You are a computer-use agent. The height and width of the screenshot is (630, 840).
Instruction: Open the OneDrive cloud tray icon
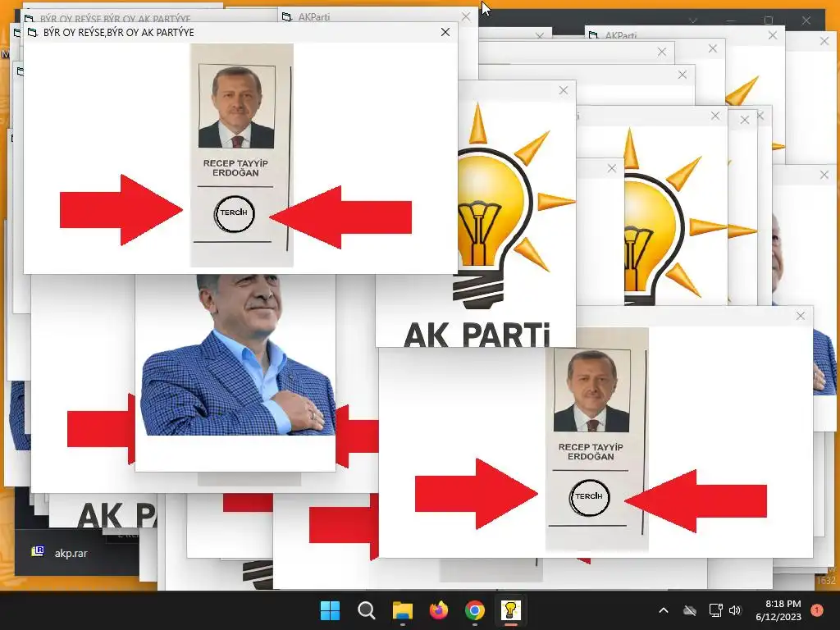tap(690, 610)
